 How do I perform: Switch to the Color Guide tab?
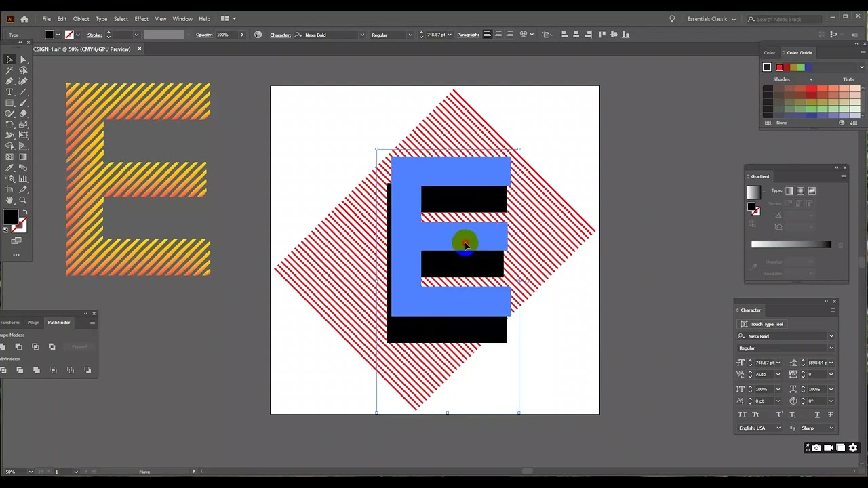(800, 53)
